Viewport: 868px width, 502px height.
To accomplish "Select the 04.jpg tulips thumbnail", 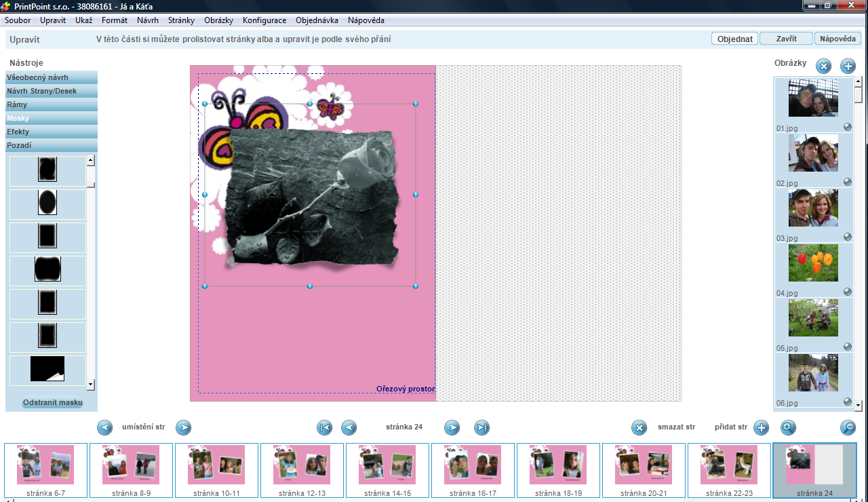I will point(813,263).
